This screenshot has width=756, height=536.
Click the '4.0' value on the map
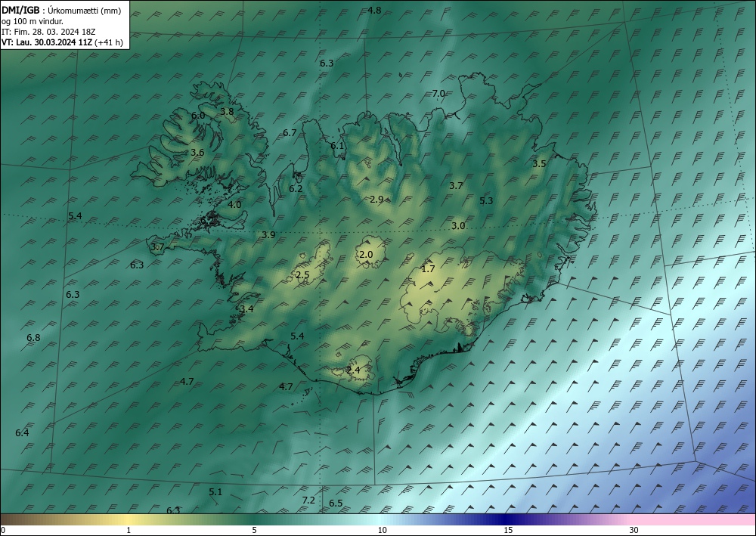(x=234, y=204)
